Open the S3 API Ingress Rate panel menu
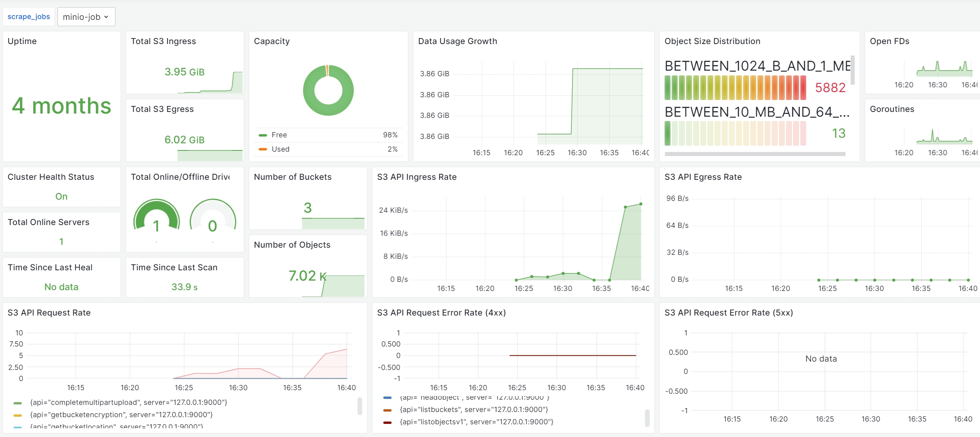The width and height of the screenshot is (980, 437). click(416, 177)
